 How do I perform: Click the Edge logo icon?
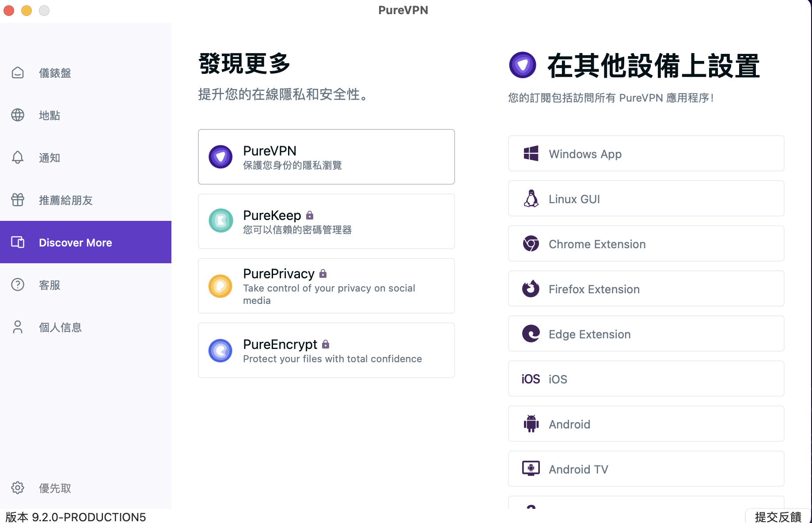tap(531, 334)
